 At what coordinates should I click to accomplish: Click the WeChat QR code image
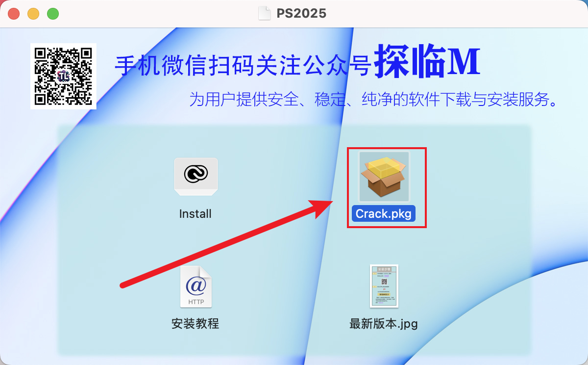(63, 76)
